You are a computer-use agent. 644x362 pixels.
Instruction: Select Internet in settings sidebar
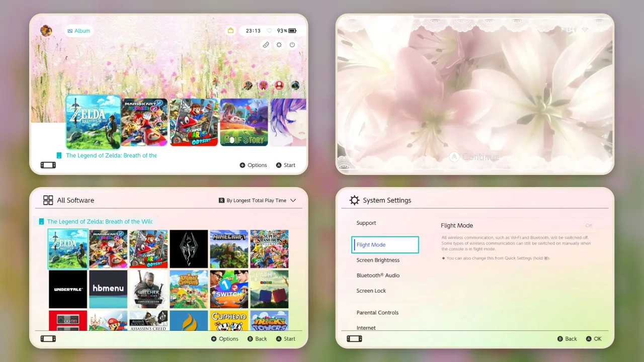pyautogui.click(x=366, y=328)
